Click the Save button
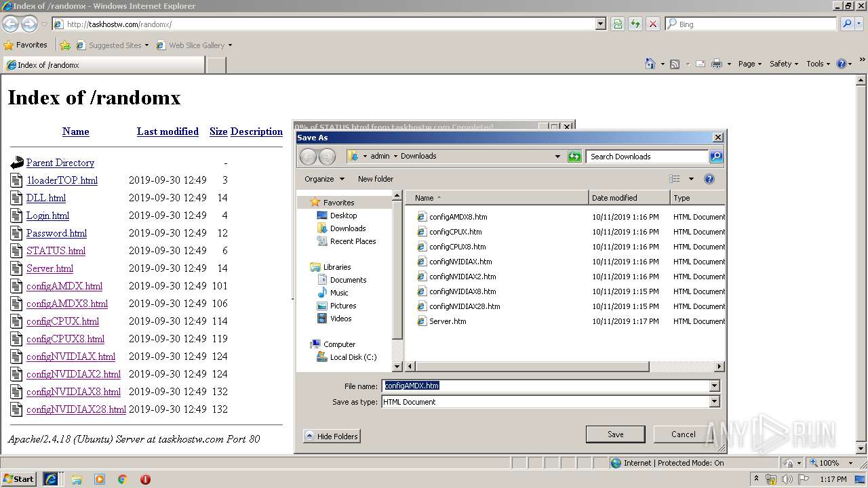This screenshot has height=488, width=868. [615, 434]
